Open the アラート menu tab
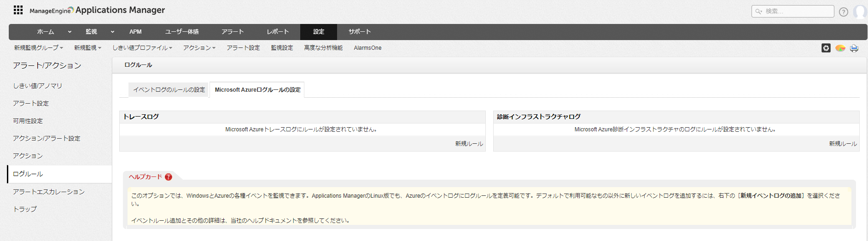Viewport: 868px width, 241px height. [x=233, y=32]
